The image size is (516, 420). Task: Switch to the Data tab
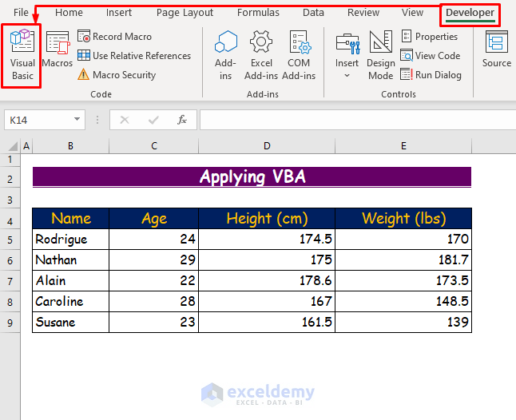[x=313, y=13]
